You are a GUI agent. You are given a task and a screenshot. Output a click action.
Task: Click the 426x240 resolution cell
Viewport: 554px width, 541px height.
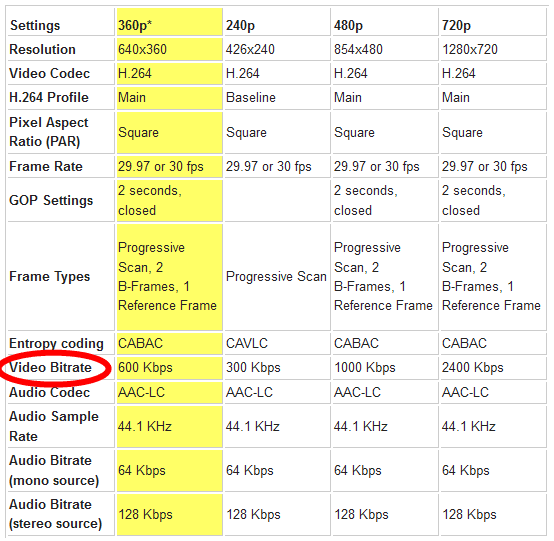pyautogui.click(x=277, y=49)
